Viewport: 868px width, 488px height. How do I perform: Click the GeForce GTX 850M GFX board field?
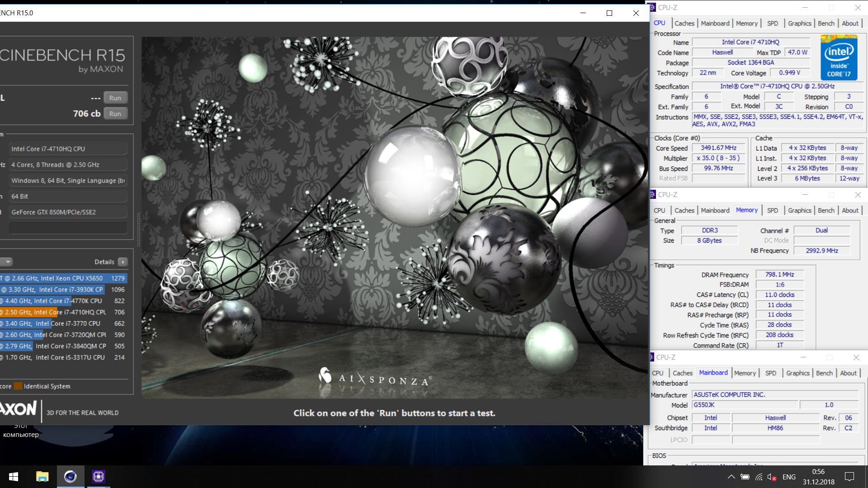(68, 212)
